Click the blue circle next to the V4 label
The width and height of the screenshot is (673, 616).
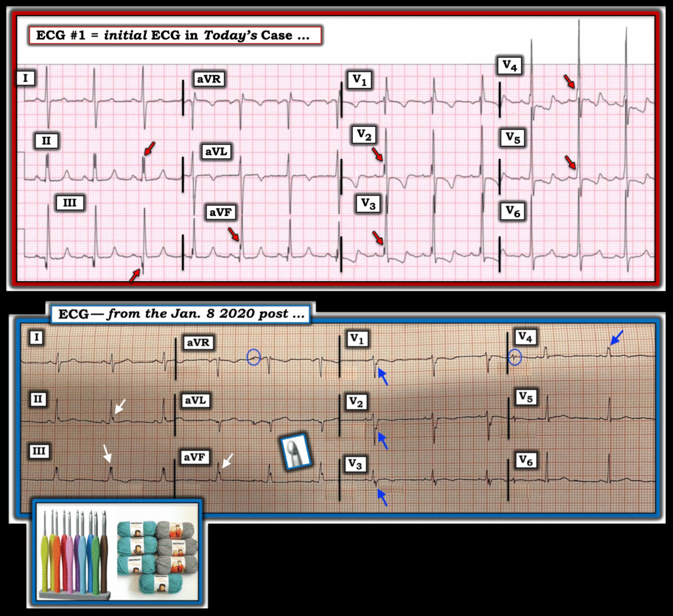pos(515,357)
